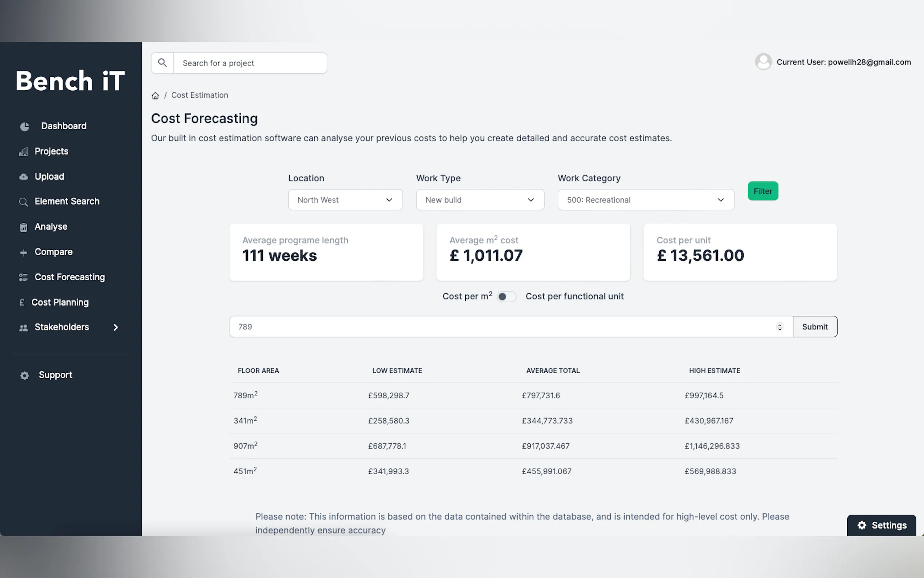
Task: Expand the Stakeholders submenu chevron
Action: (x=116, y=327)
